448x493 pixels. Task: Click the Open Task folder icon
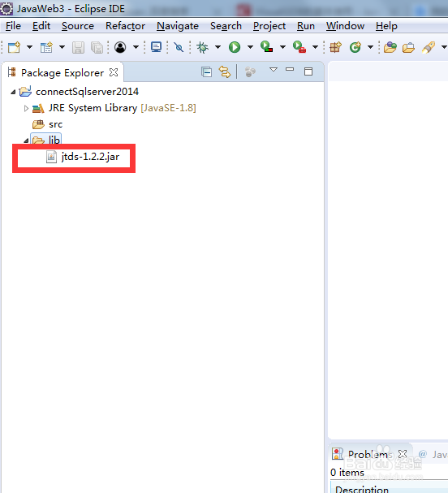coord(409,47)
